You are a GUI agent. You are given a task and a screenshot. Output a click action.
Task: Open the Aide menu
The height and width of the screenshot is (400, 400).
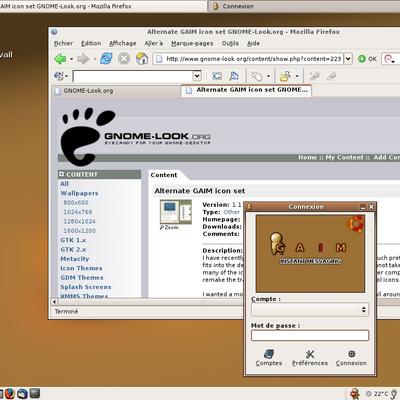[x=253, y=43]
